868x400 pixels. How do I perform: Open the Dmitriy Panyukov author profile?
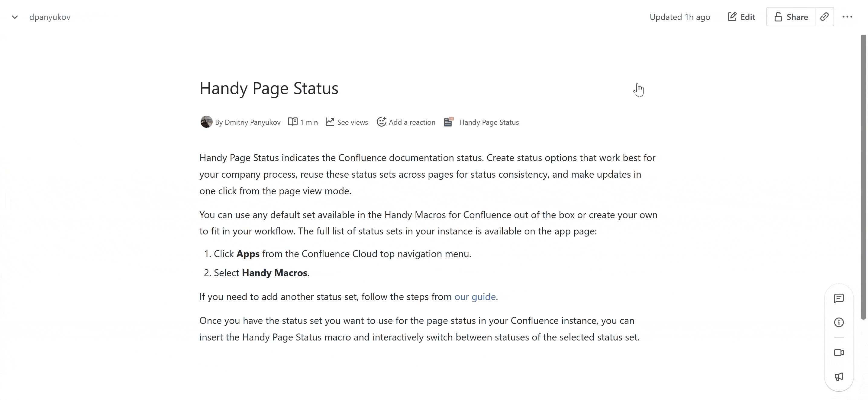pos(252,122)
